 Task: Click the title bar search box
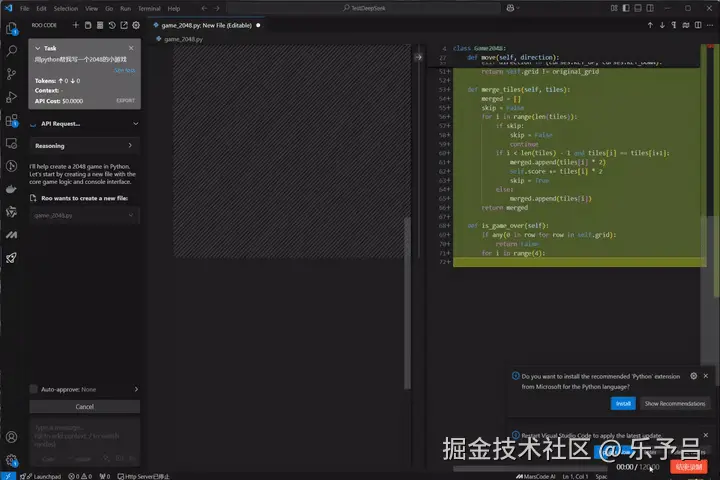point(364,8)
